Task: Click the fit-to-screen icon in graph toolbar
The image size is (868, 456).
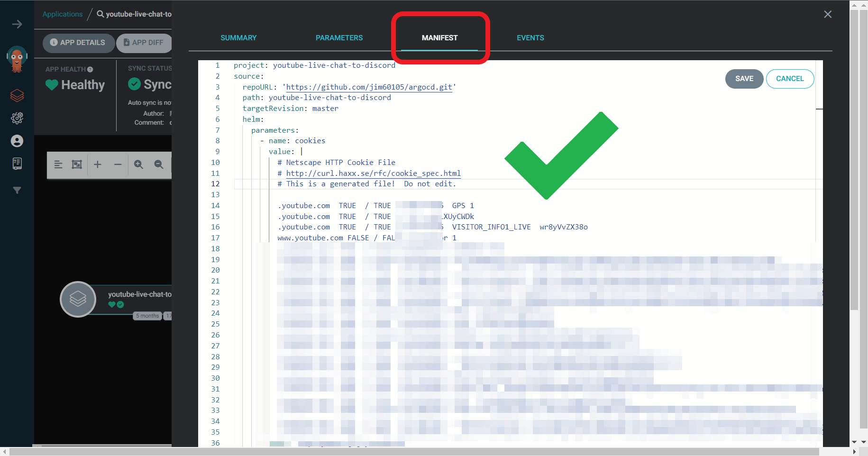Action: point(77,164)
